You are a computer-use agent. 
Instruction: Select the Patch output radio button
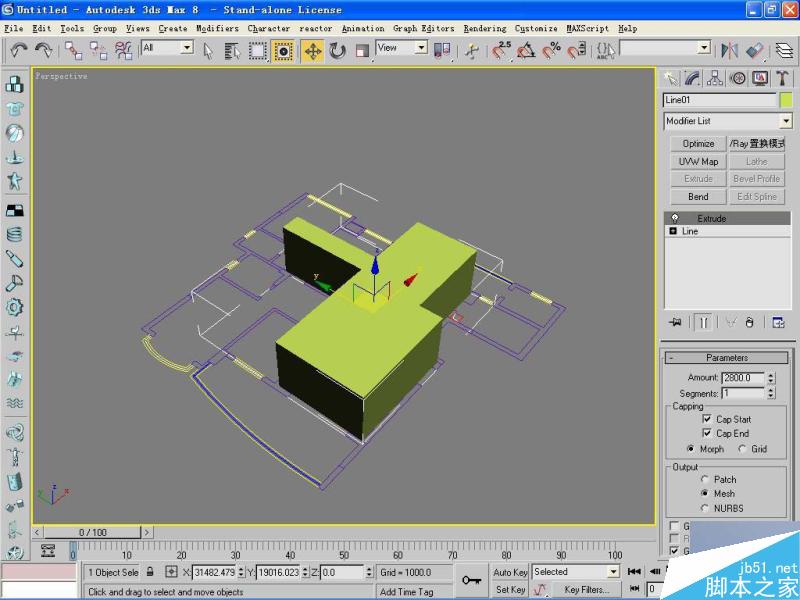pos(705,480)
